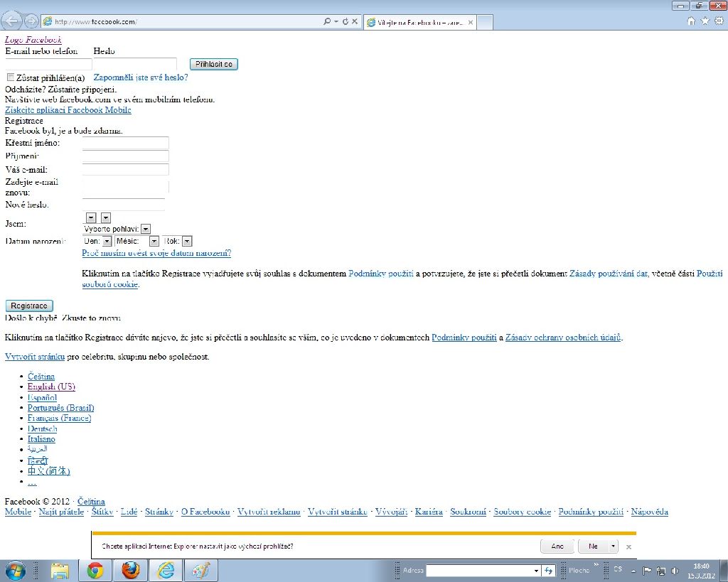Select Español language link
This screenshot has width=728, height=582.
[x=42, y=398]
